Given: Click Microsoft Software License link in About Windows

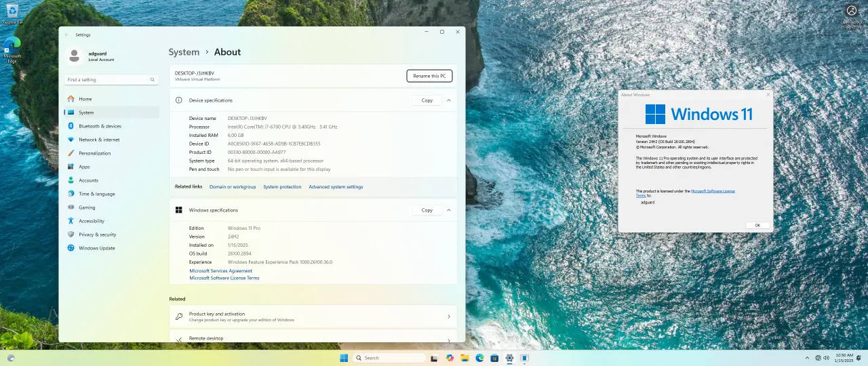Looking at the screenshot, I should click(x=713, y=191).
